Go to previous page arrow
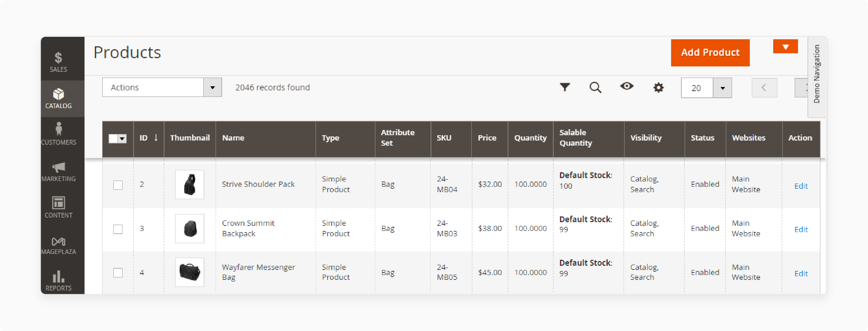Viewport: 868px width, 331px height. tap(764, 88)
